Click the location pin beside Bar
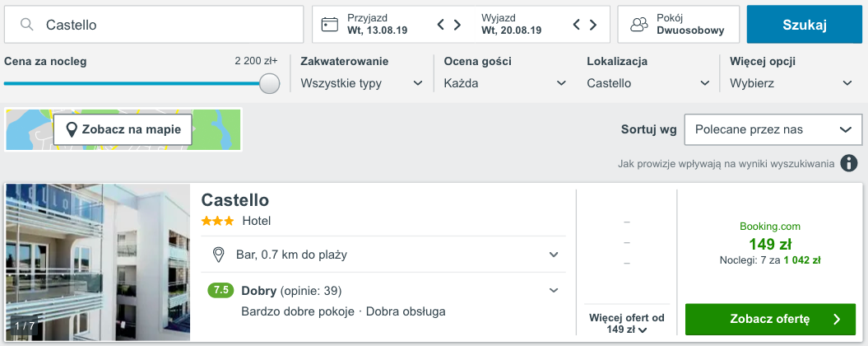 point(219,255)
